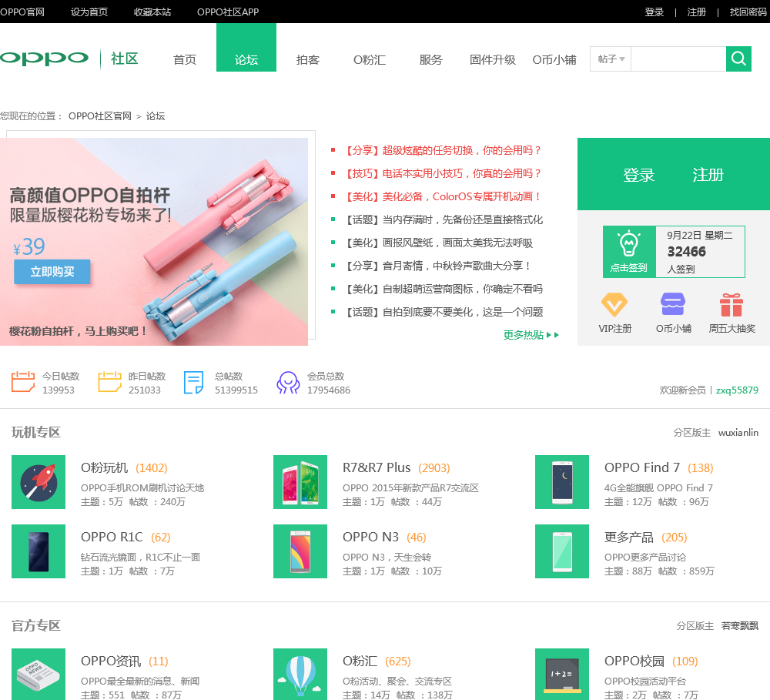Open the 【分享】超级炫酷的任务切换 post
Viewport: 770px width, 700px height.
click(443, 150)
